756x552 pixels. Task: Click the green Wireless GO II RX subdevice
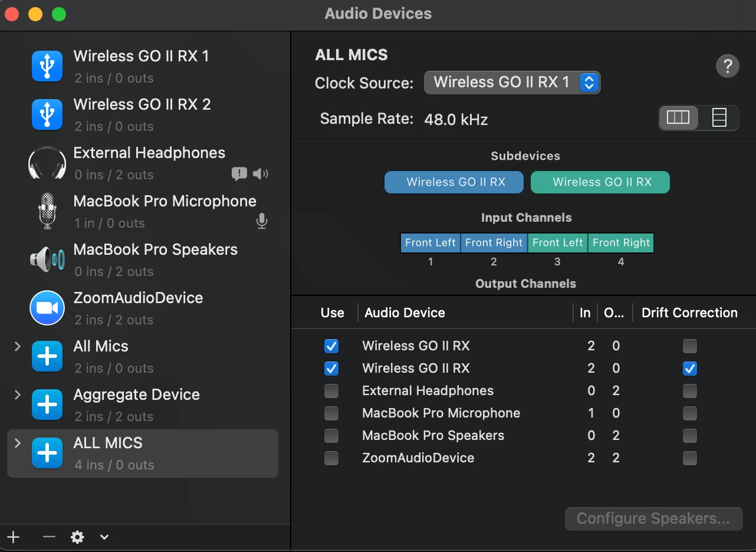(600, 182)
